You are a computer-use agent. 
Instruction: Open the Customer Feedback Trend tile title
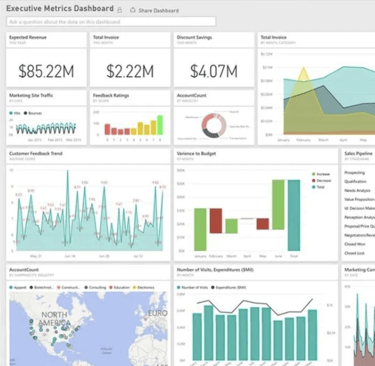[x=36, y=153]
